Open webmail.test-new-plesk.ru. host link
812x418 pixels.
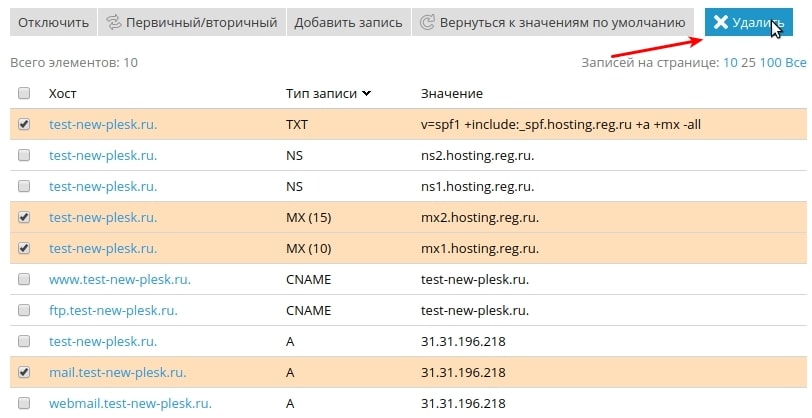130,403
